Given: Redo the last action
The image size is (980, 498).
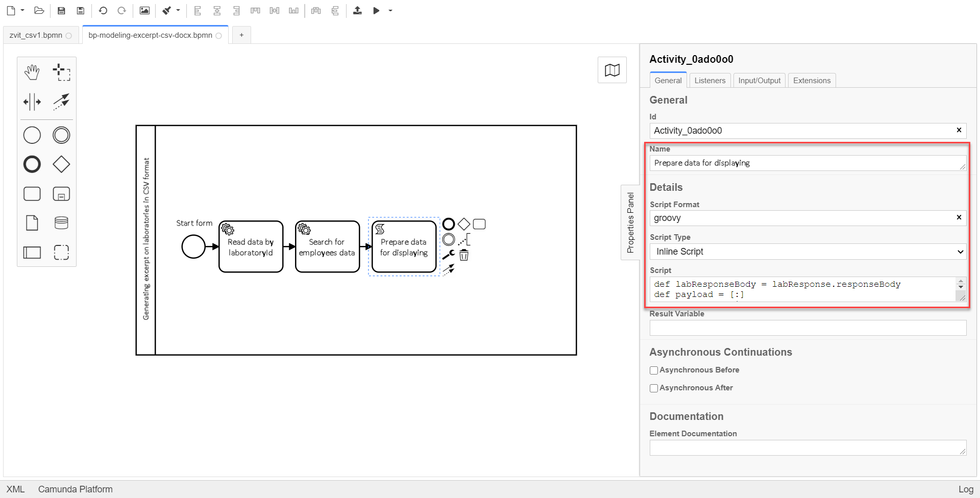Looking at the screenshot, I should coord(121,10).
